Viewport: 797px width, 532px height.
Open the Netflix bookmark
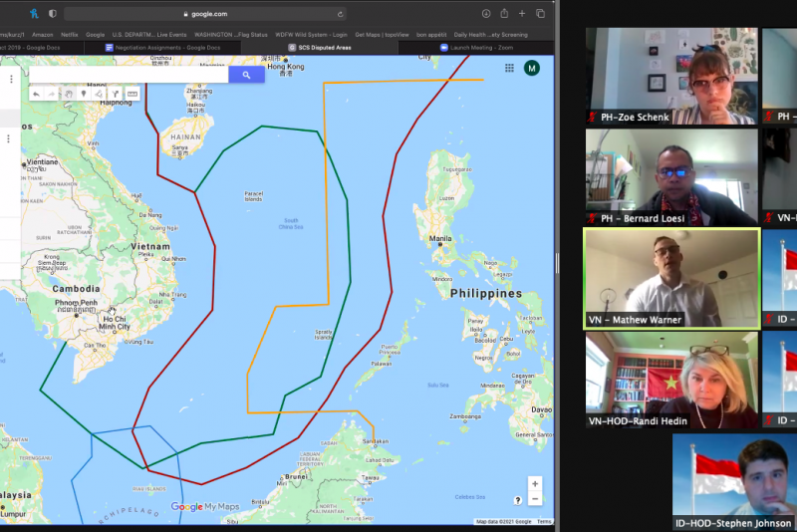[x=69, y=35]
